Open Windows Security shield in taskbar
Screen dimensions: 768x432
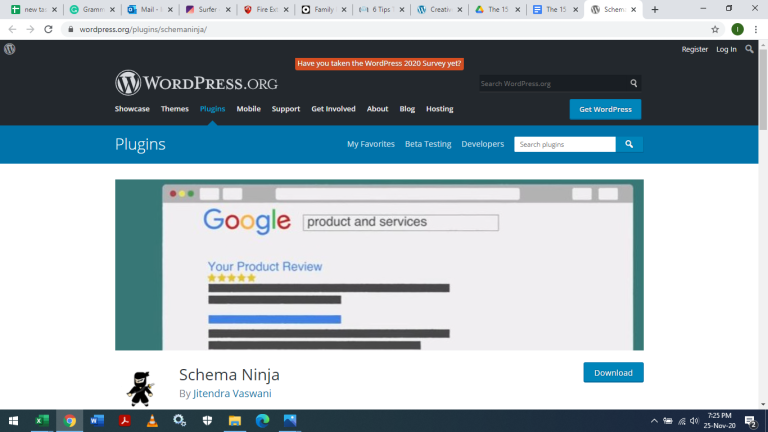[x=207, y=421]
